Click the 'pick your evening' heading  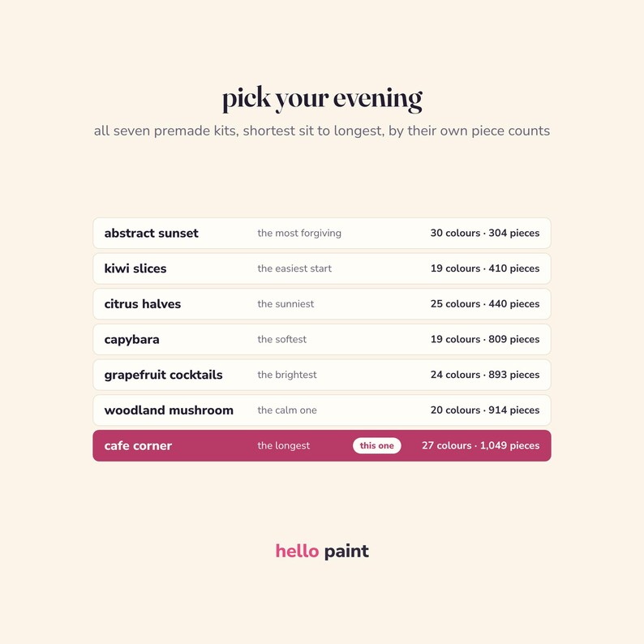pyautogui.click(x=322, y=99)
